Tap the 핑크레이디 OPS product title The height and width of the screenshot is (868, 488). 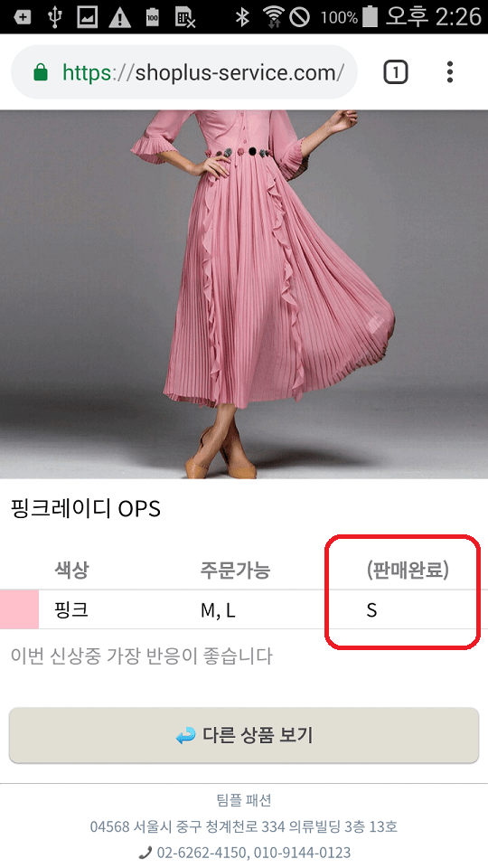[x=86, y=508]
